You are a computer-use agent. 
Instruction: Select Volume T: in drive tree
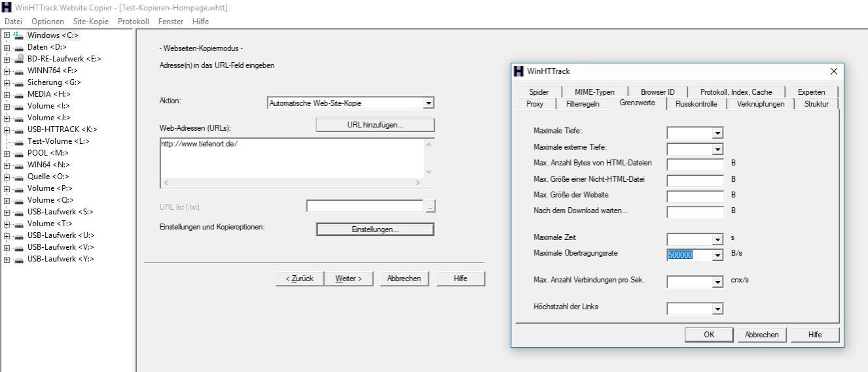pos(50,224)
